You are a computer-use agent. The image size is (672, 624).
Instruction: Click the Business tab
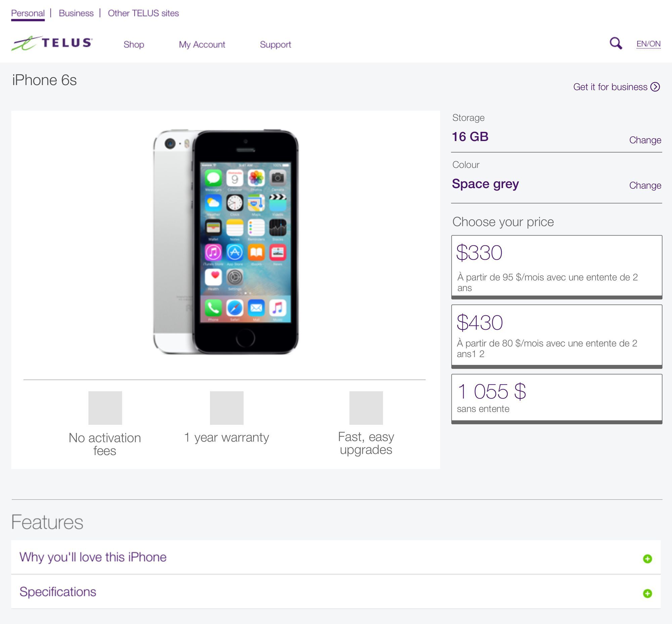(75, 13)
